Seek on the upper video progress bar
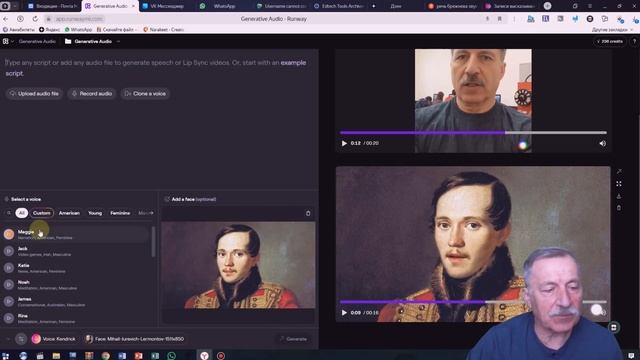Image resolution: width=640 pixels, height=360 pixels. pos(473,133)
